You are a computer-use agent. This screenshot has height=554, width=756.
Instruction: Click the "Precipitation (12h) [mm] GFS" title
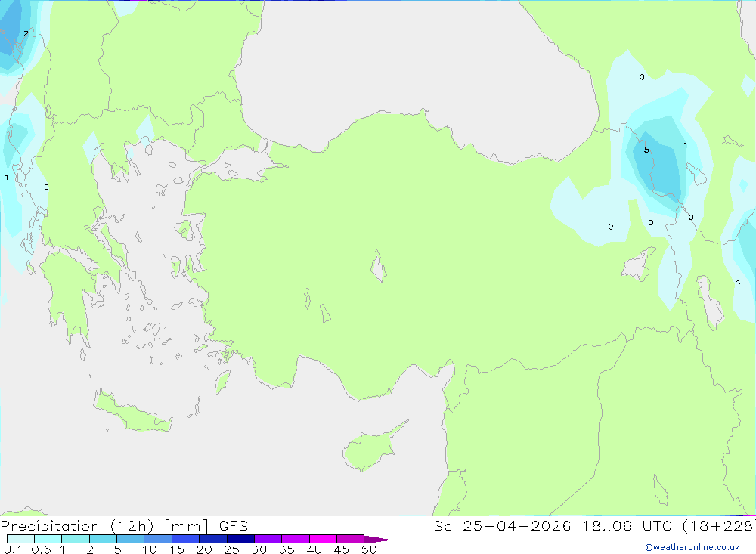tap(125, 526)
